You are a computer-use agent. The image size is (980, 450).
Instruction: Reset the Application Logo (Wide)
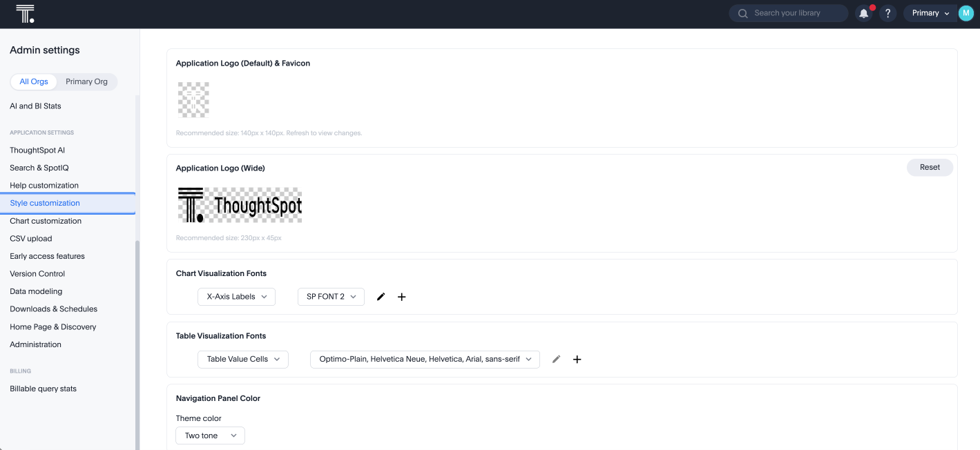(x=930, y=167)
